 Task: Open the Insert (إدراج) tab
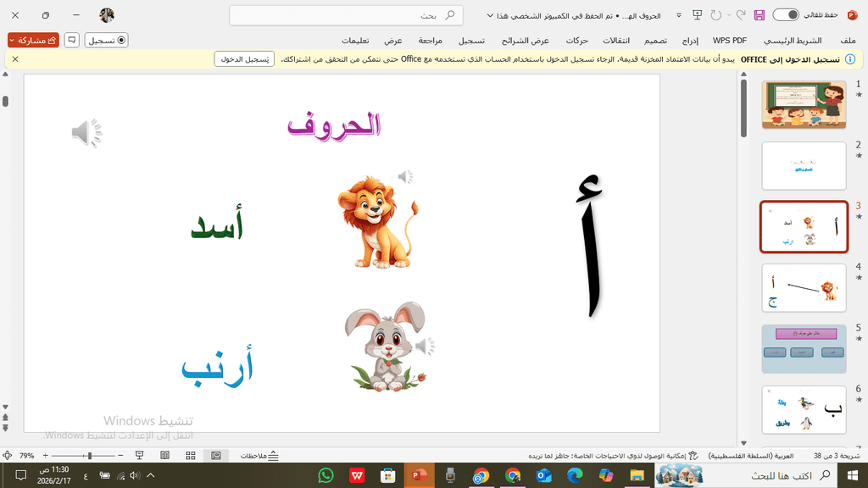pos(690,41)
